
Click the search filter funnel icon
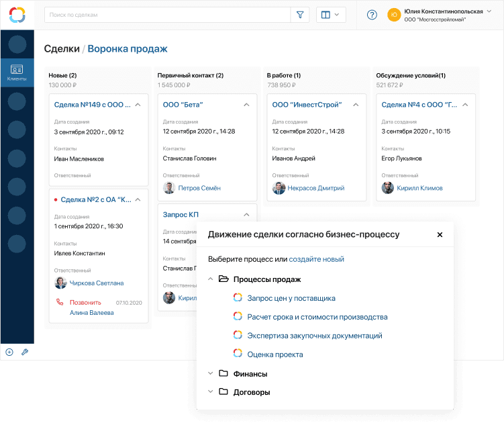pos(299,15)
